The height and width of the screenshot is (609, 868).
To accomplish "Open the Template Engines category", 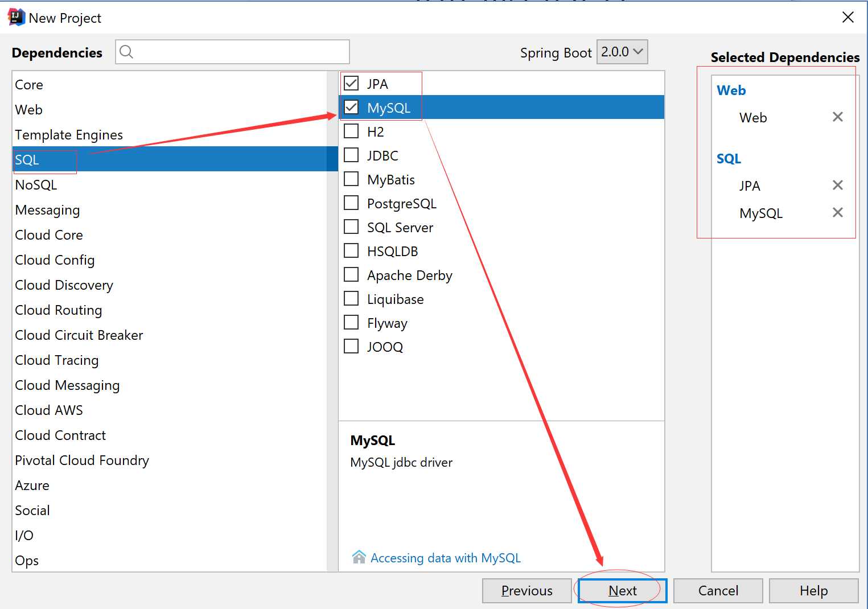I will 170,135.
